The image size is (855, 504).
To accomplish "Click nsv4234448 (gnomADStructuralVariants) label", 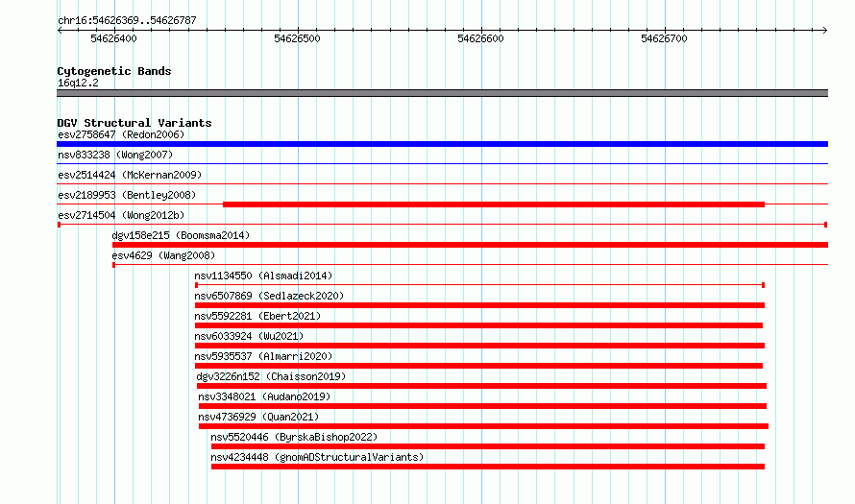I will pyautogui.click(x=317, y=457).
